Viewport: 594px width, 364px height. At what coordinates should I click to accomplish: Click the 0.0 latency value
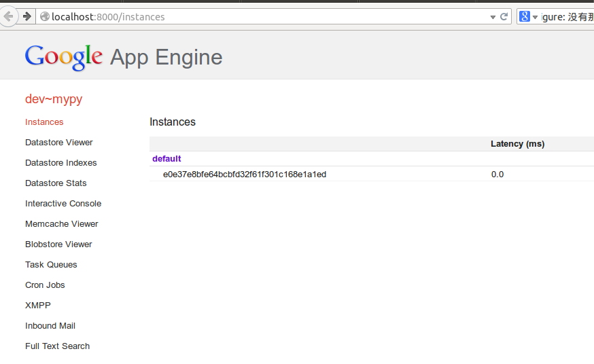[497, 175]
